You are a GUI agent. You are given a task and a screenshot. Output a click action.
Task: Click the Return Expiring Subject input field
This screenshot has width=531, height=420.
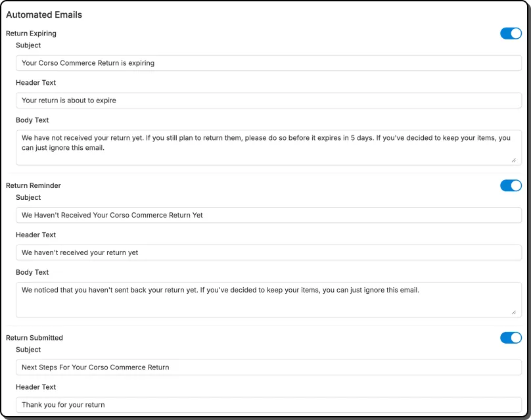[268, 63]
